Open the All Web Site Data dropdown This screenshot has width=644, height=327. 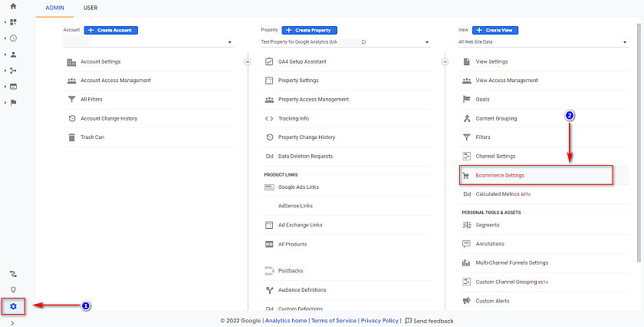(x=544, y=42)
